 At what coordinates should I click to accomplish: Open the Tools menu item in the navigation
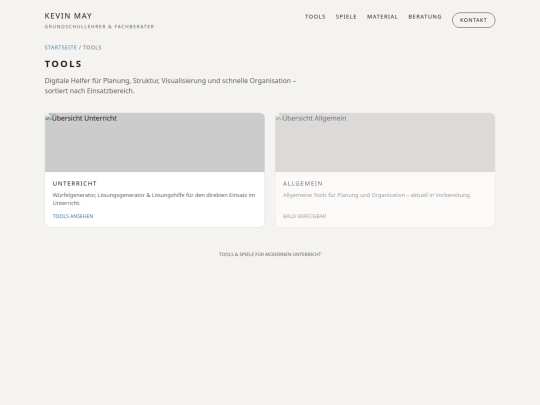click(x=315, y=17)
